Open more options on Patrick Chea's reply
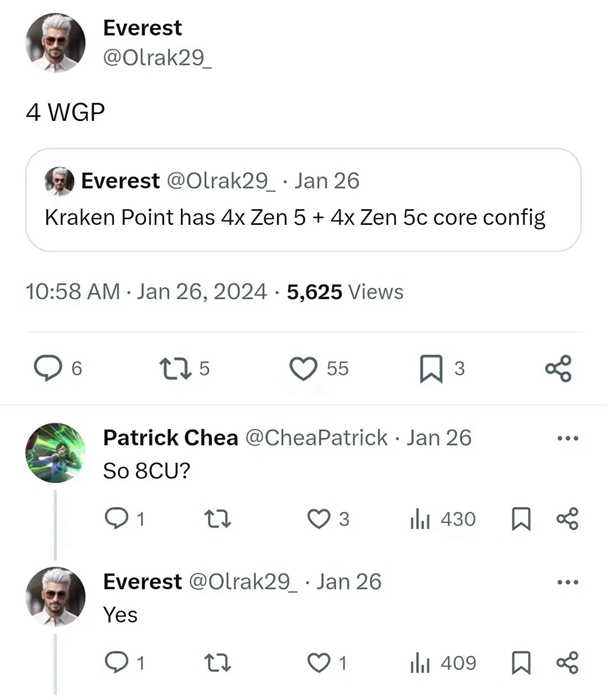Image resolution: width=607 pixels, height=700 pixels. click(567, 439)
